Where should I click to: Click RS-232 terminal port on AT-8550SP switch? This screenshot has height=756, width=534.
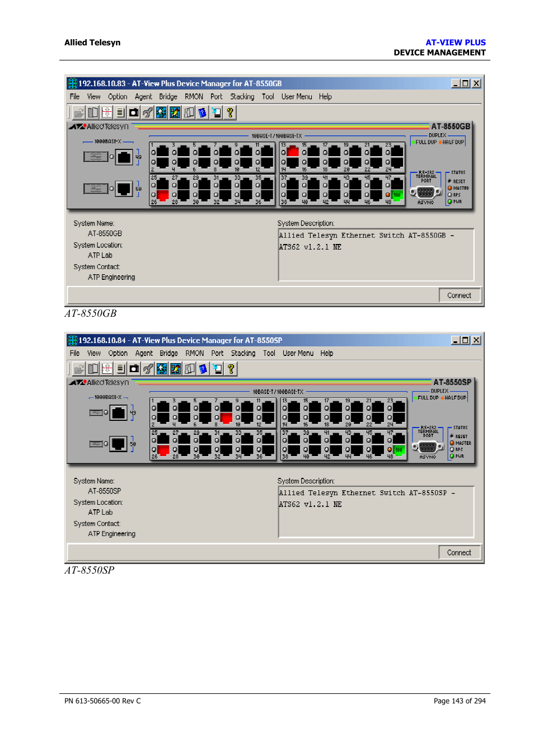pyautogui.click(x=428, y=447)
